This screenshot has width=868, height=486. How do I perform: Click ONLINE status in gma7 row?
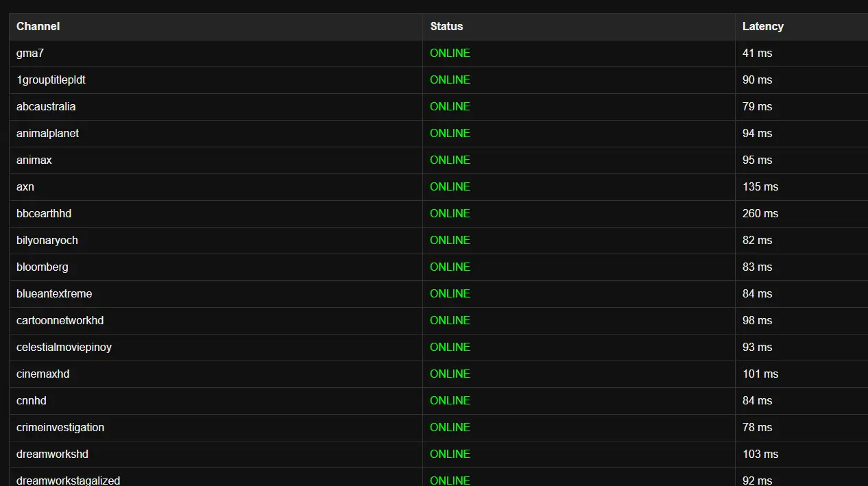click(450, 53)
